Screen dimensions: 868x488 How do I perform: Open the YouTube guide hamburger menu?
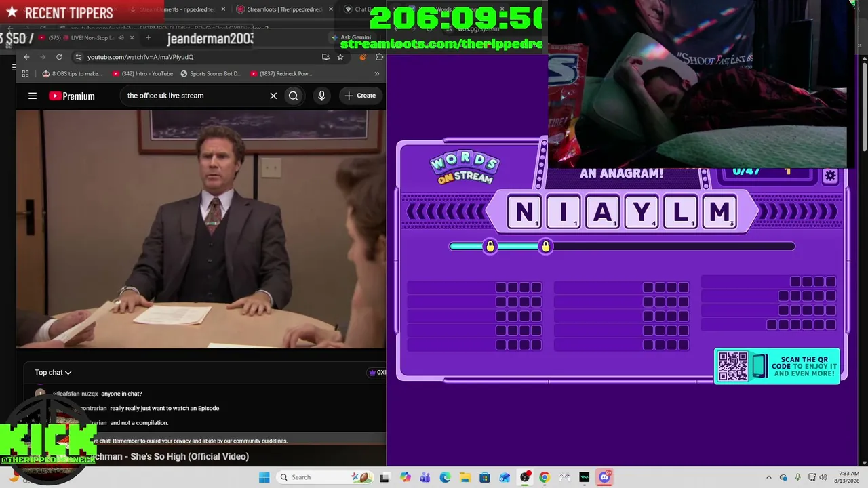click(x=33, y=96)
